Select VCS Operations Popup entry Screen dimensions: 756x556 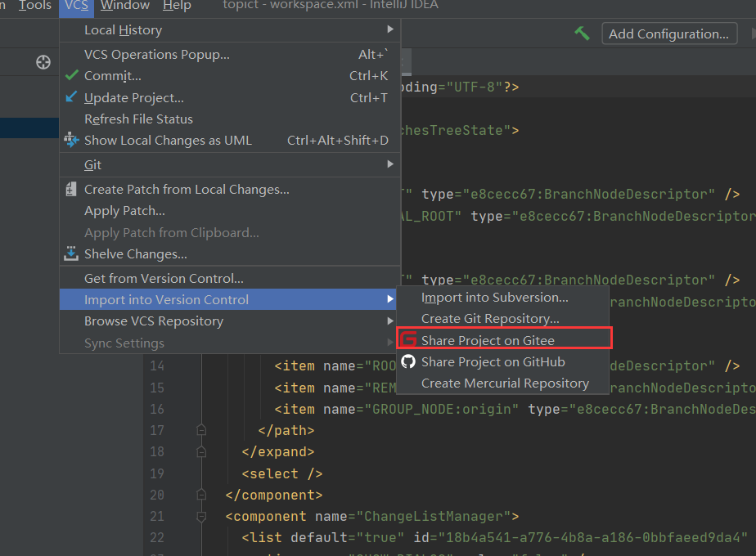tap(230, 55)
